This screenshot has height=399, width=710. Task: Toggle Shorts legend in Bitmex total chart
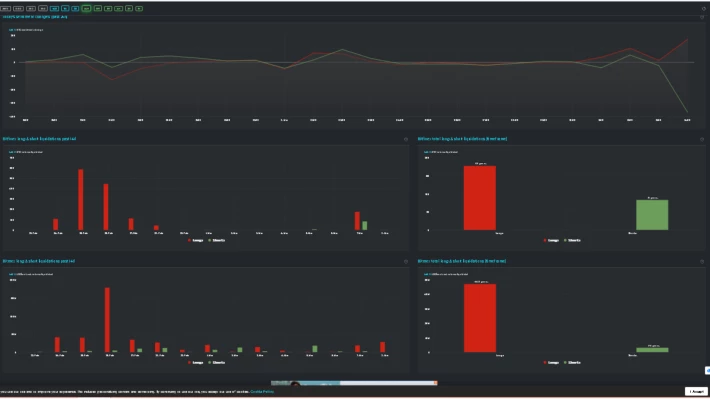(x=572, y=363)
